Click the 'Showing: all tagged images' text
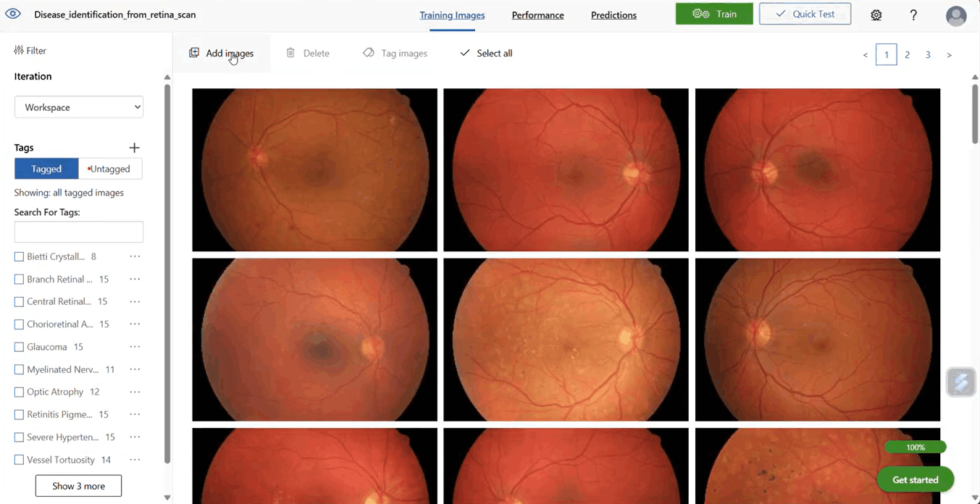Screen dimensions: 980x504 [x=69, y=193]
